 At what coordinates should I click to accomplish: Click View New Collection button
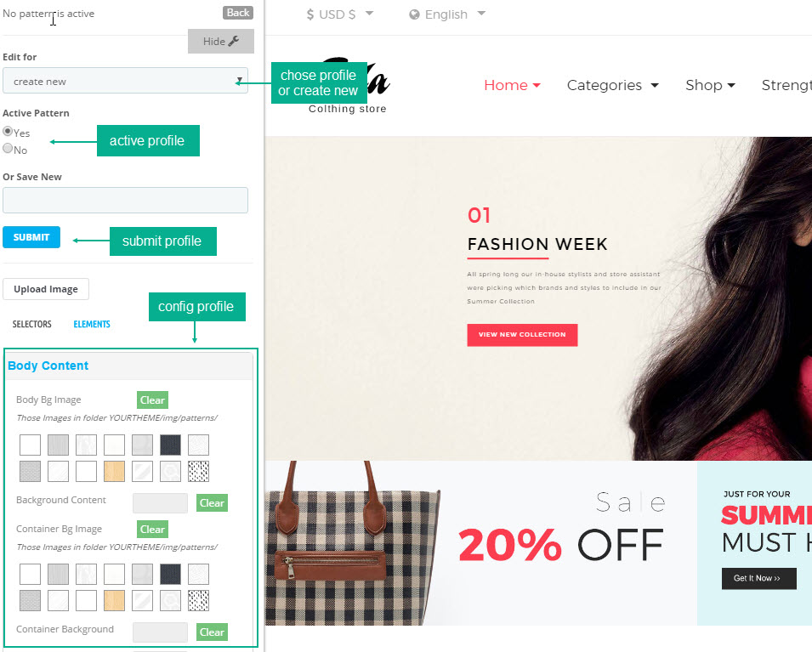click(522, 335)
